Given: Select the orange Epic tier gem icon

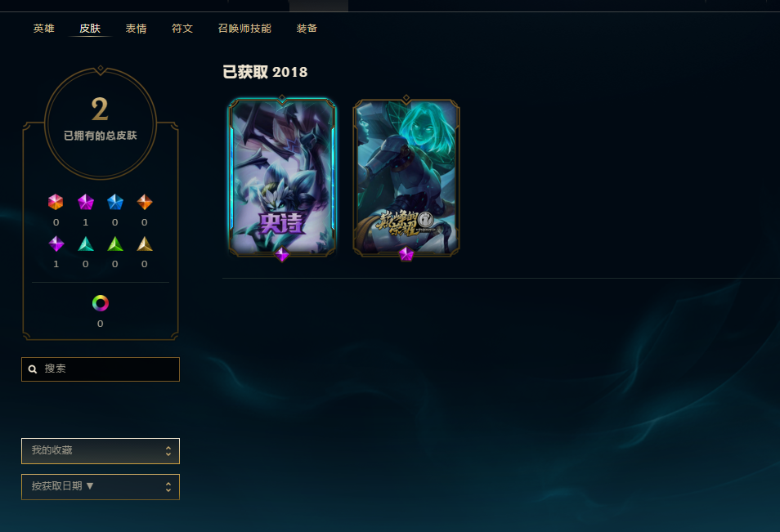Looking at the screenshot, I should tap(144, 202).
